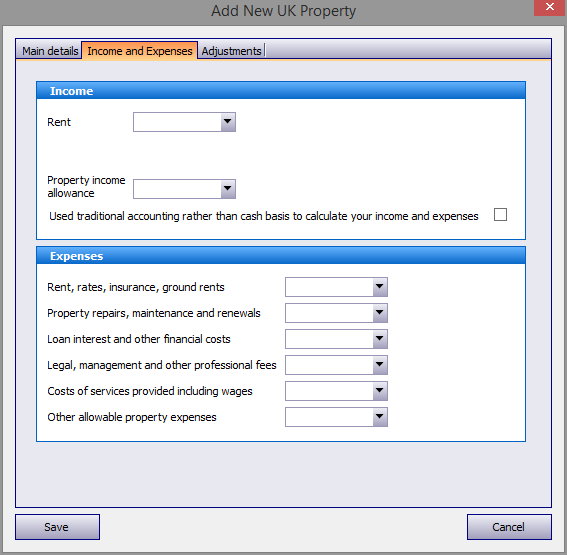Focus the Loan interest amount field
This screenshot has height=555, width=567.
[329, 339]
